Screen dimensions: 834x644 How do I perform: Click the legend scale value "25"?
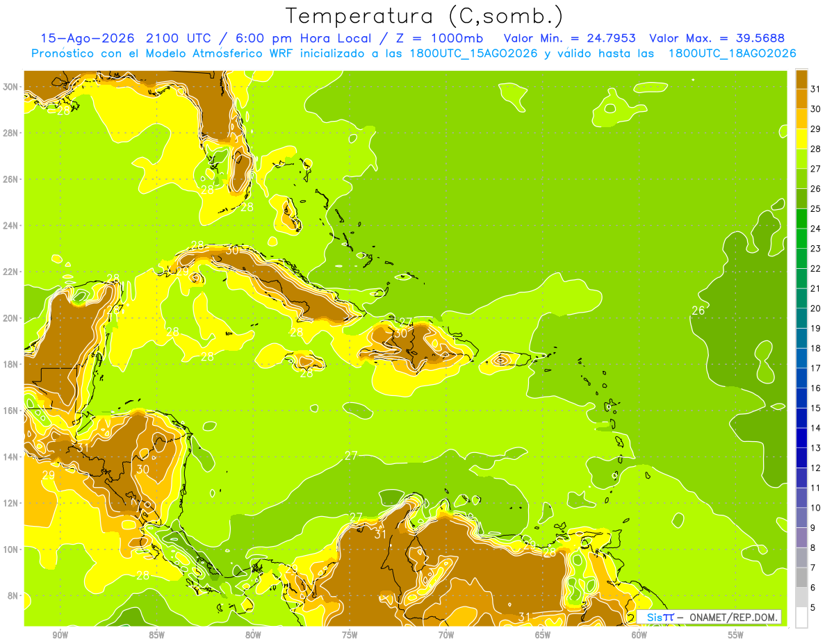(816, 208)
